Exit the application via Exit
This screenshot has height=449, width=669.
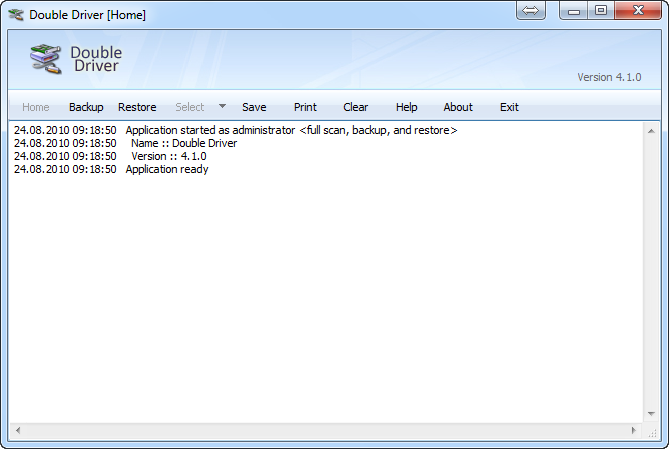pos(509,107)
